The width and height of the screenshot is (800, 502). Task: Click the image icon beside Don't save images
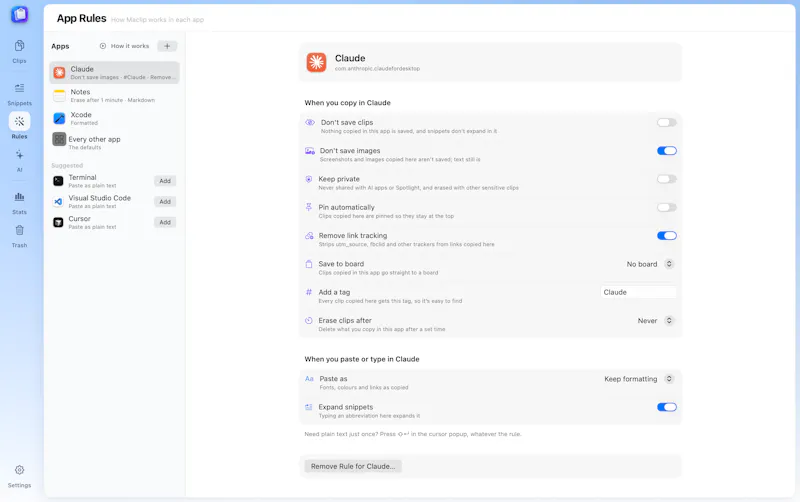tap(310, 151)
